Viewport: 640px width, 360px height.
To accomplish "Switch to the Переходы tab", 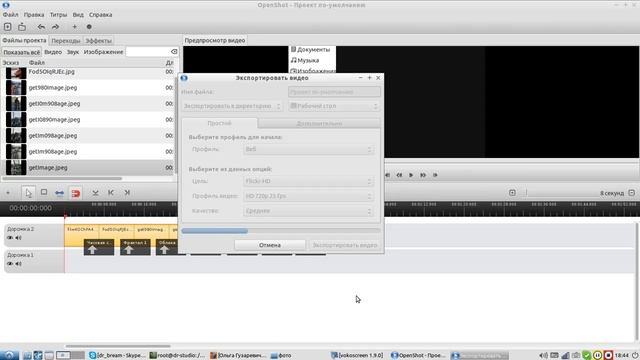I will (66, 41).
